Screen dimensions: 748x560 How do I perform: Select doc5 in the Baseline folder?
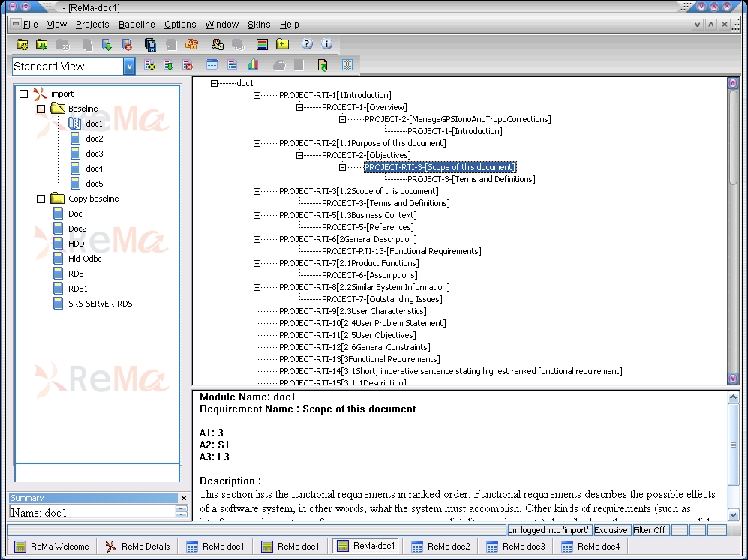pos(94,184)
